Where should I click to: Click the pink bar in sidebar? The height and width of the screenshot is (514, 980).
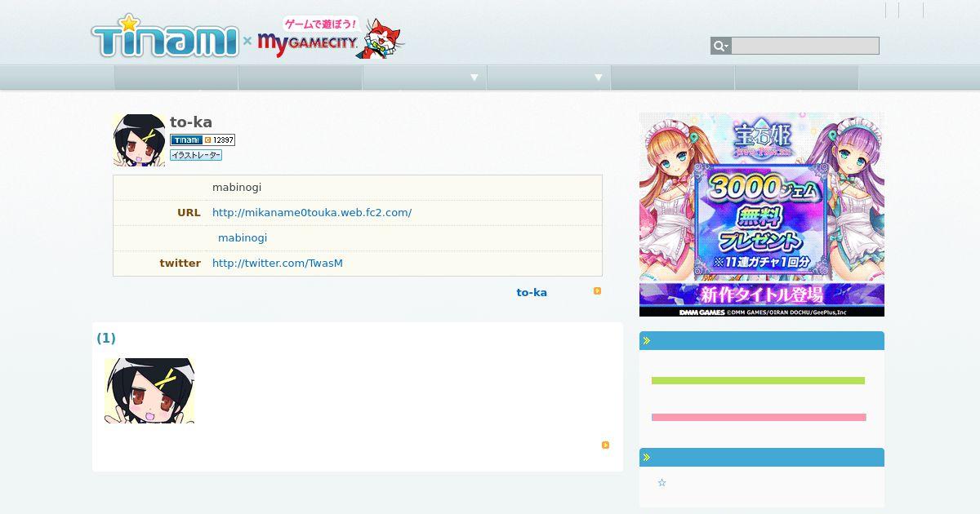759,418
